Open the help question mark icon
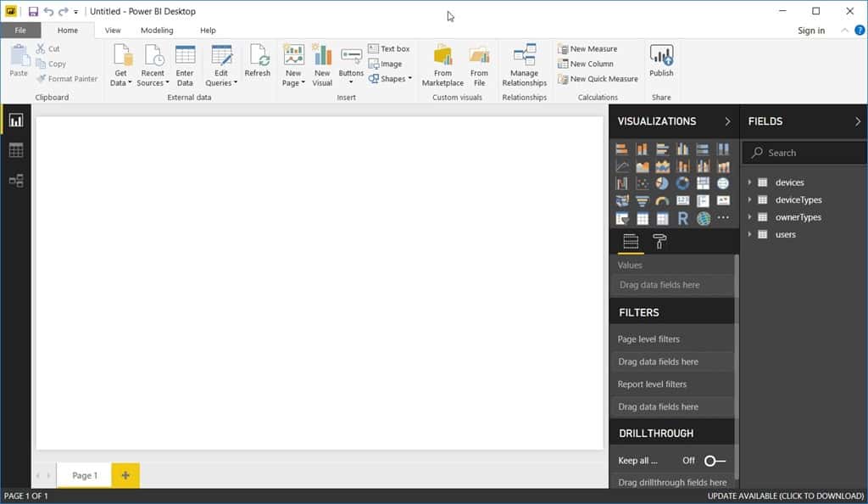This screenshot has height=504, width=868. pyautogui.click(x=860, y=31)
